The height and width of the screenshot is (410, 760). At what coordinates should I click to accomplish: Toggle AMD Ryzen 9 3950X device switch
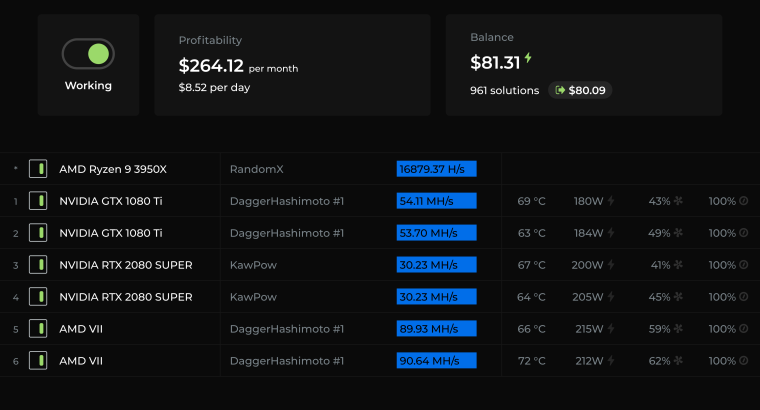click(38, 169)
